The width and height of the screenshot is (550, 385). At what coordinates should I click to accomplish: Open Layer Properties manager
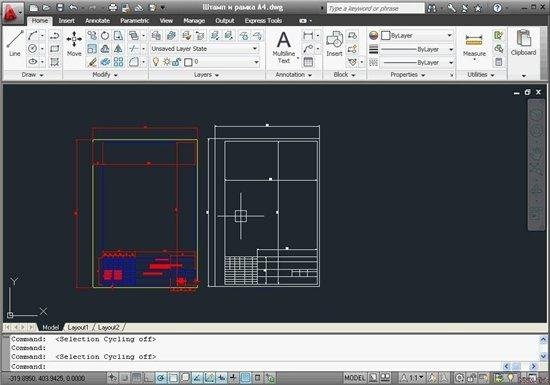(x=156, y=35)
